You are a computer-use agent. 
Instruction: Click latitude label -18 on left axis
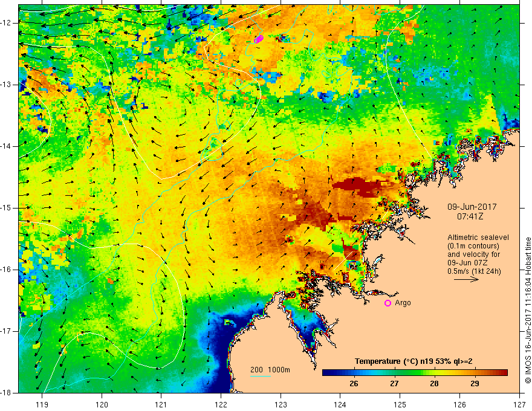point(6,393)
